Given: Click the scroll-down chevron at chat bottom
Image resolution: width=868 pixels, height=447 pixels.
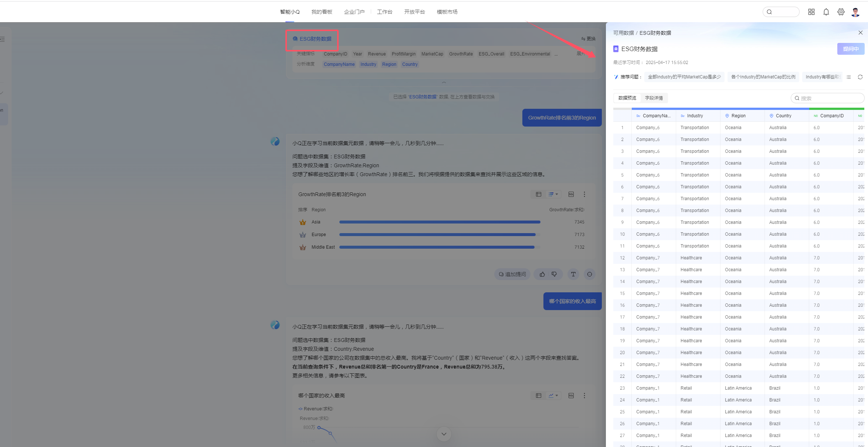Looking at the screenshot, I should pyautogui.click(x=444, y=434).
